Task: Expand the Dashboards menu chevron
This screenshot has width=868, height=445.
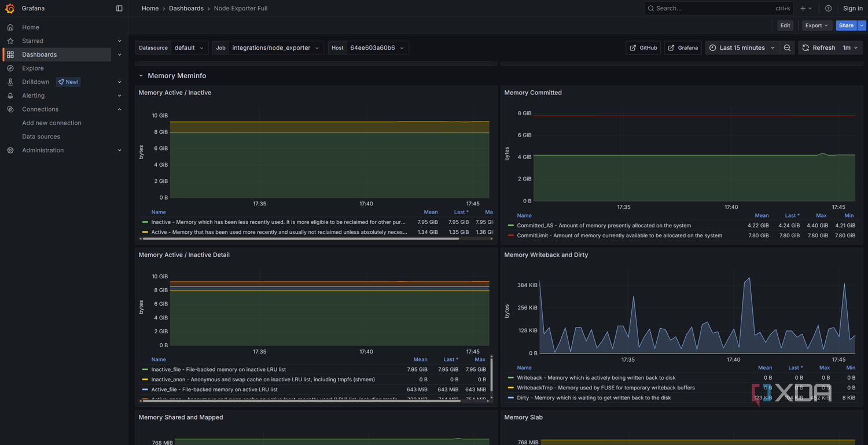Action: (120, 54)
